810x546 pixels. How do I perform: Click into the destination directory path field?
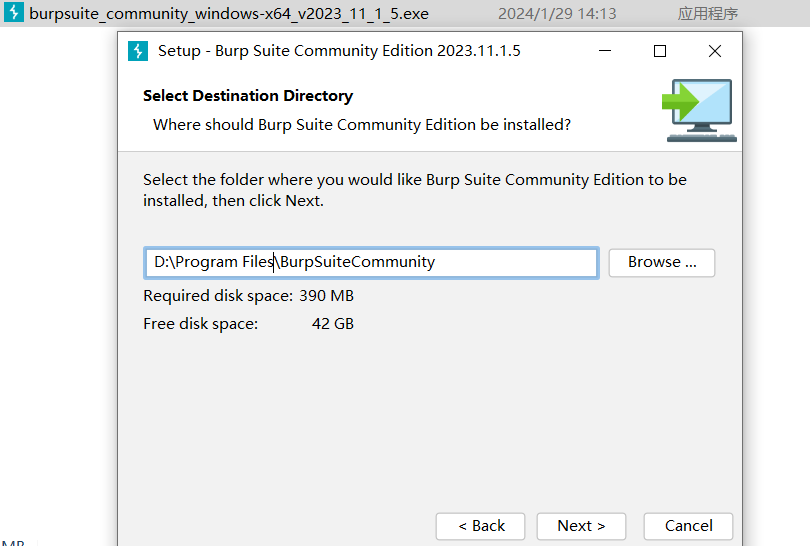371,262
